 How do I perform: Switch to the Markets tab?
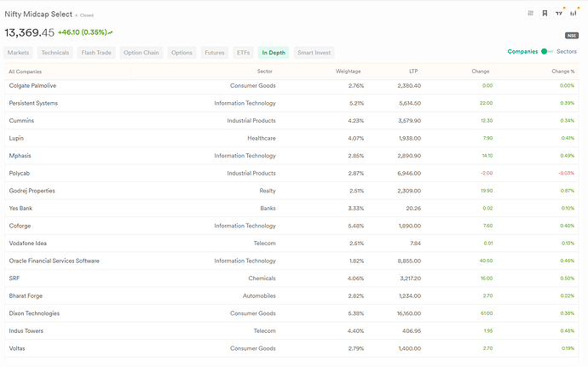18,53
